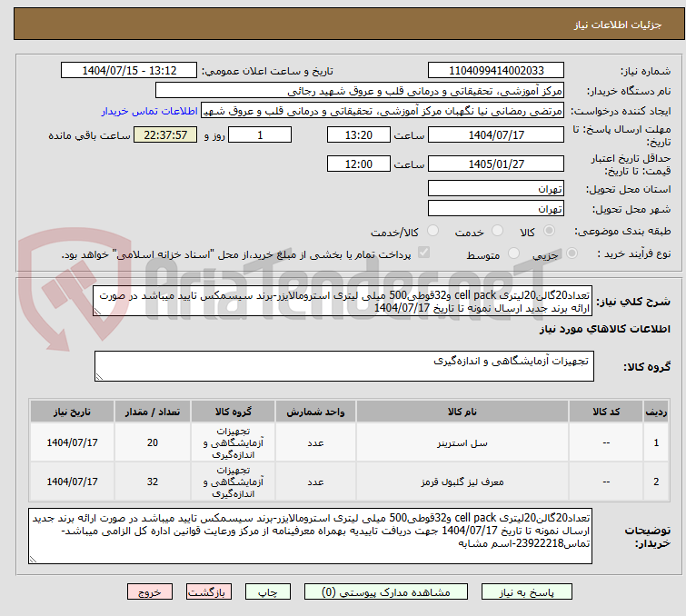Viewport: 686px width, 616px height.
Task: Click the price validity date 1405/01/27 field
Action: tap(496, 164)
